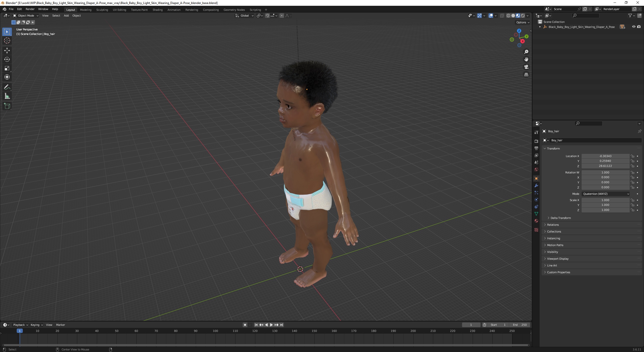The height and width of the screenshot is (352, 644).
Task: Toggle camera view in viewport
Action: tap(526, 67)
